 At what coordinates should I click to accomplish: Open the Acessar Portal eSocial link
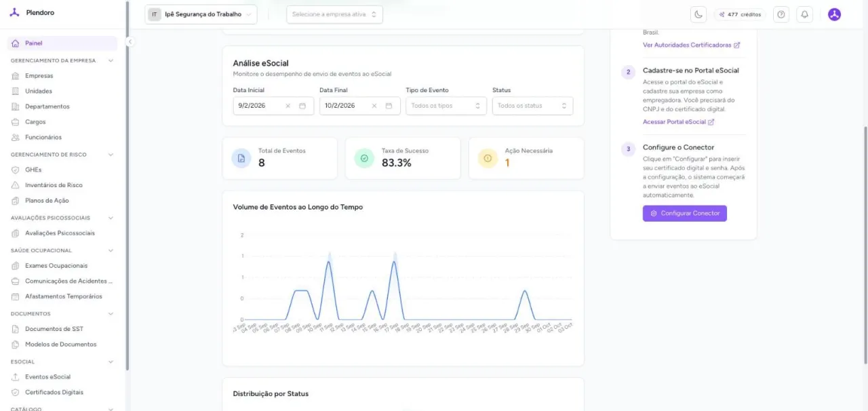tap(678, 122)
